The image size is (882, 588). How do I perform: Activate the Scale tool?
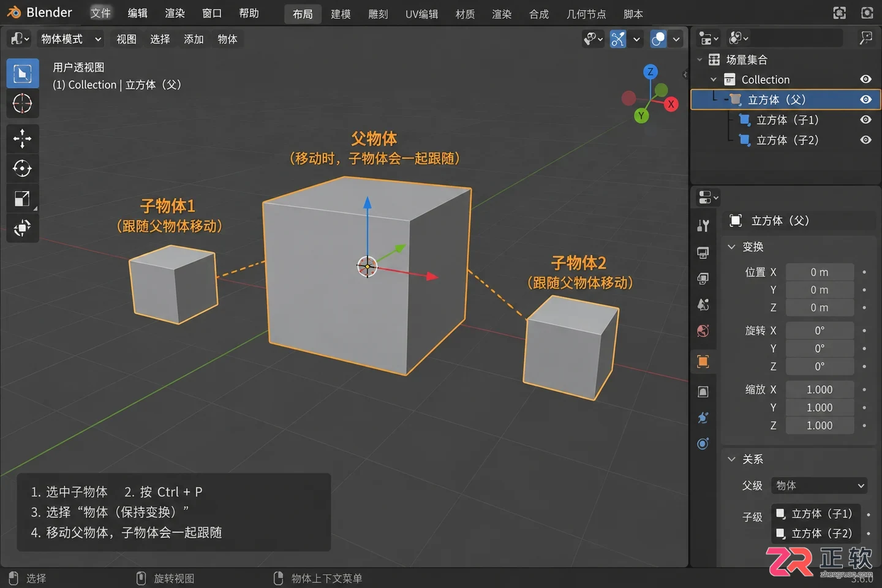tap(23, 198)
